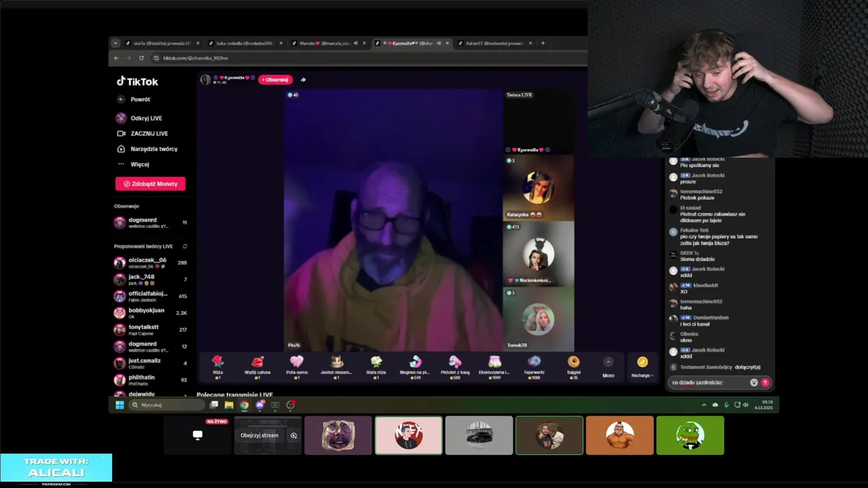Open followed dogmenrd under Obserwuje
Screen dimensions: 868x488
point(151,222)
